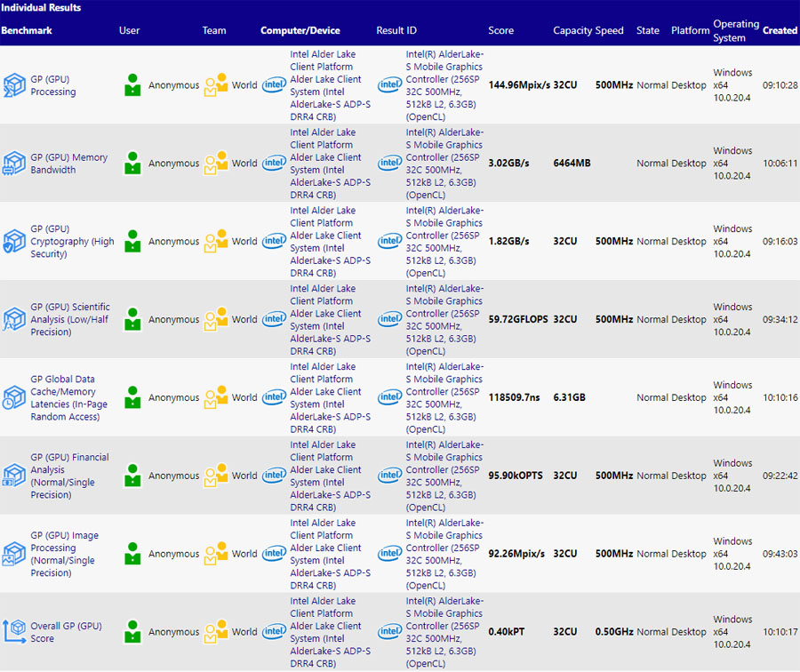Click the 92.26Mpix/s score value
This screenshot has width=800, height=672.
click(516, 554)
